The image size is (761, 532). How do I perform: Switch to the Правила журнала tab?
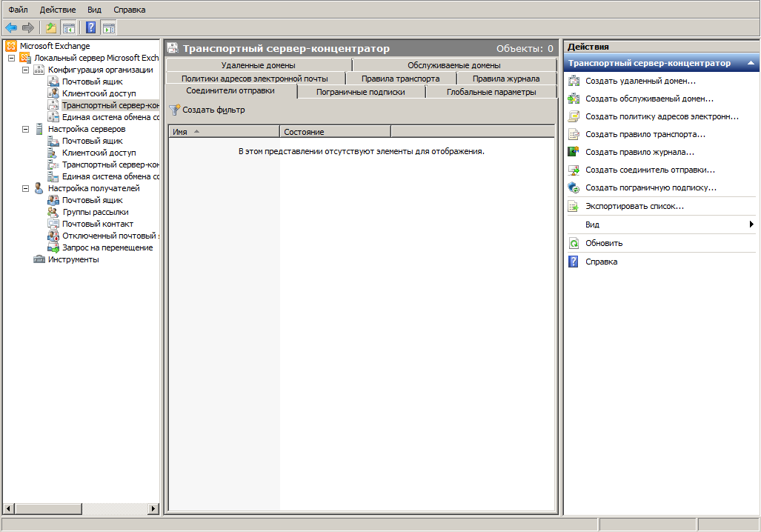[x=506, y=78]
